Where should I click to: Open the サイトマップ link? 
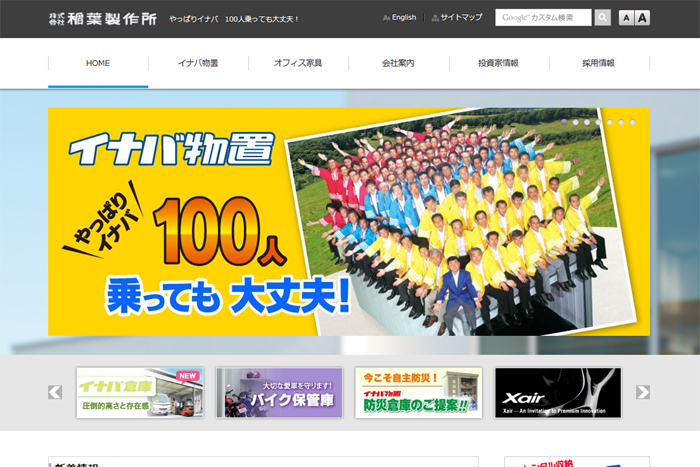coord(457,18)
